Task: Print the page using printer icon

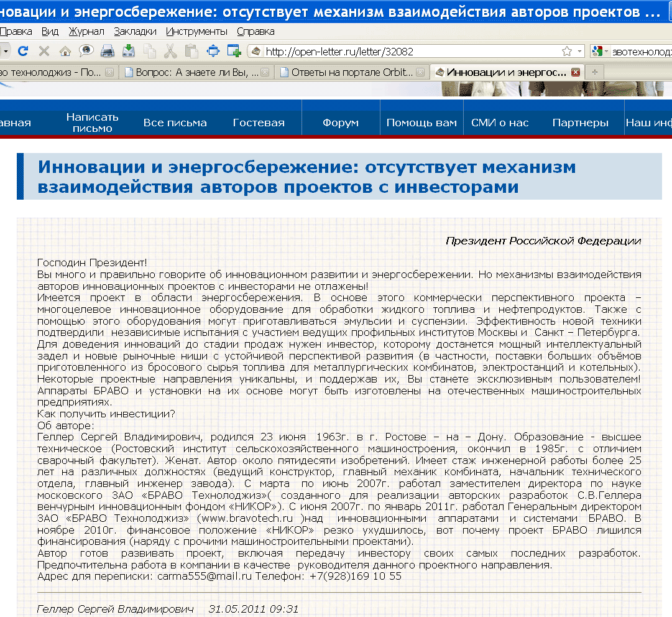Action: [x=107, y=52]
